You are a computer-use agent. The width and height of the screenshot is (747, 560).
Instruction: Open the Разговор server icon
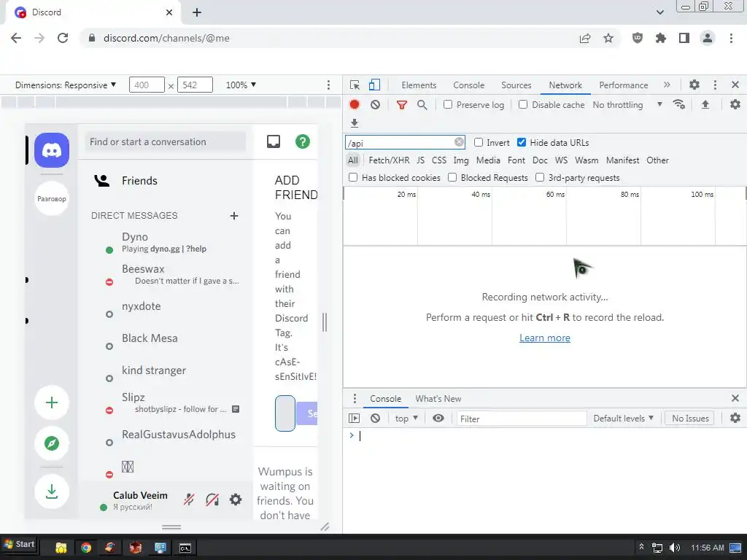[x=52, y=198]
